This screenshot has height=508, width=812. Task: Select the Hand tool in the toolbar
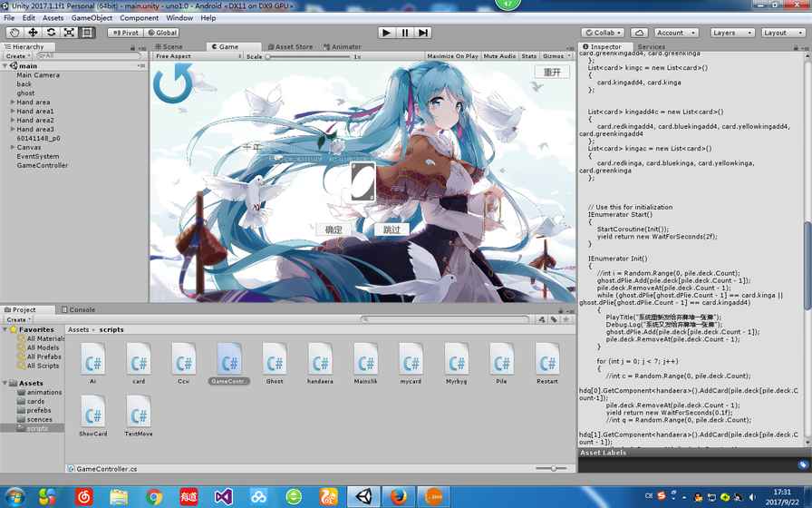point(14,32)
